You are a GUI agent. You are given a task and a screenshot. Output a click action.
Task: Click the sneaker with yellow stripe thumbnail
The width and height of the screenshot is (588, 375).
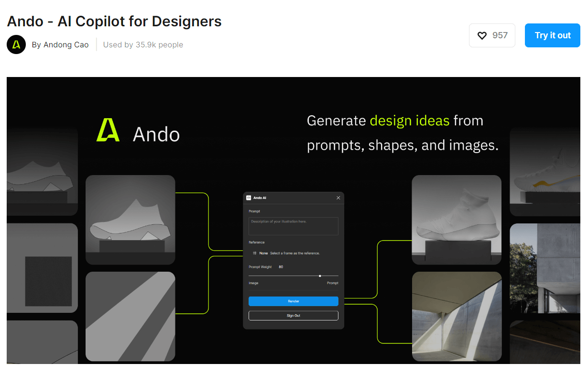[545, 171]
